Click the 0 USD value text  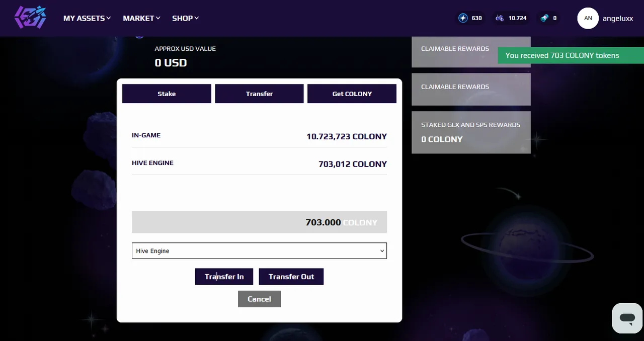[171, 63]
